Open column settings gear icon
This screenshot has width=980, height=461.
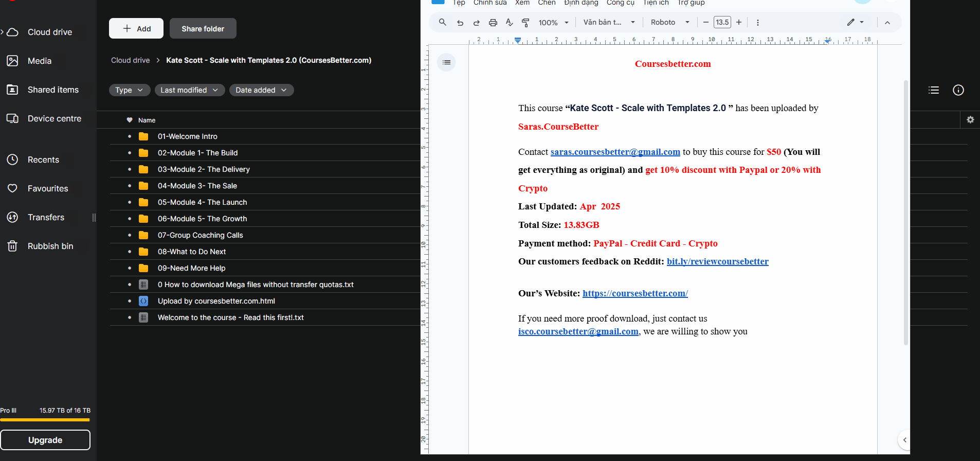970,120
